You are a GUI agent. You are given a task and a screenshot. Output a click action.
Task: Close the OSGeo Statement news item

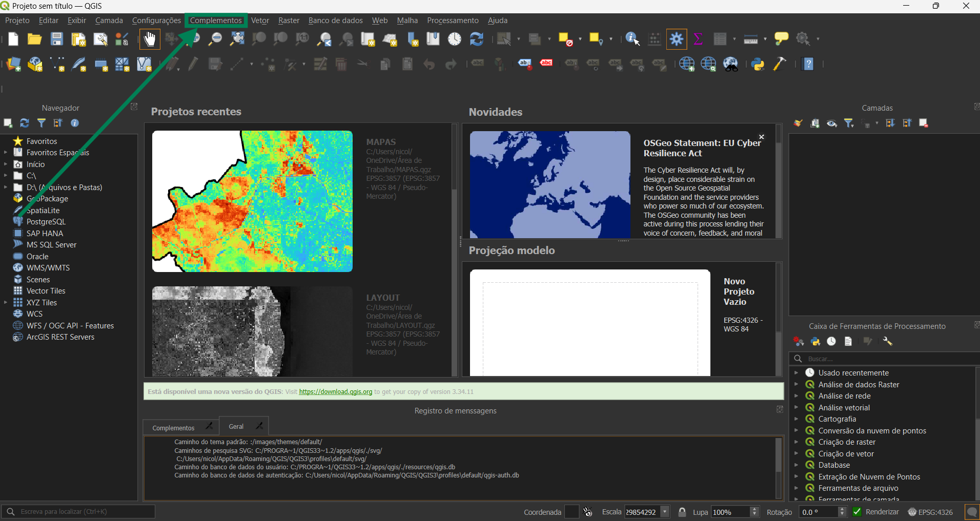[762, 137]
